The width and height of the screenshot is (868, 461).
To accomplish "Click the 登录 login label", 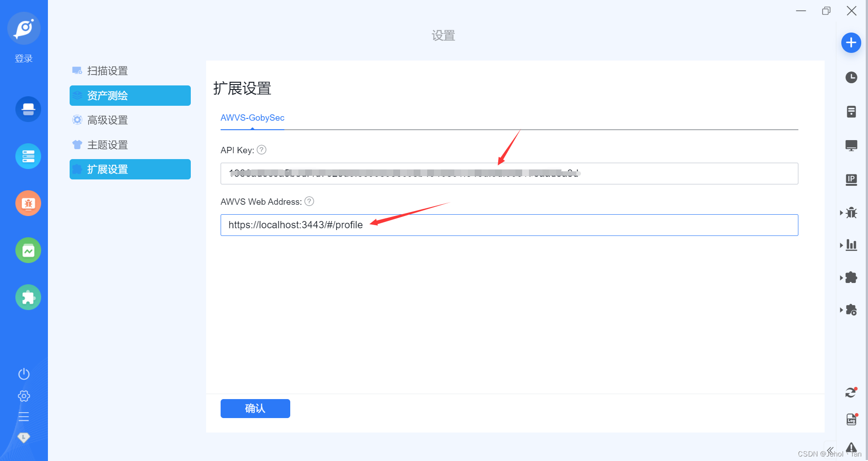I will coord(24,59).
